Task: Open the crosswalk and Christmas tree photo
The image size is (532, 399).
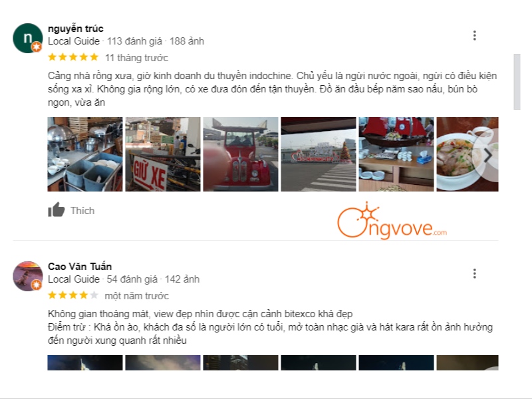Action: coord(319,154)
